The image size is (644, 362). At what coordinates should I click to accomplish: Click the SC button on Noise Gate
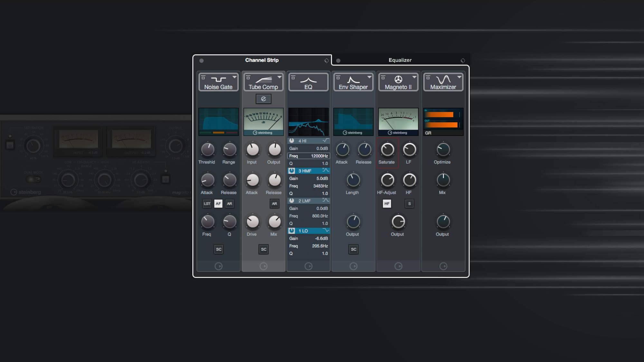click(x=219, y=249)
